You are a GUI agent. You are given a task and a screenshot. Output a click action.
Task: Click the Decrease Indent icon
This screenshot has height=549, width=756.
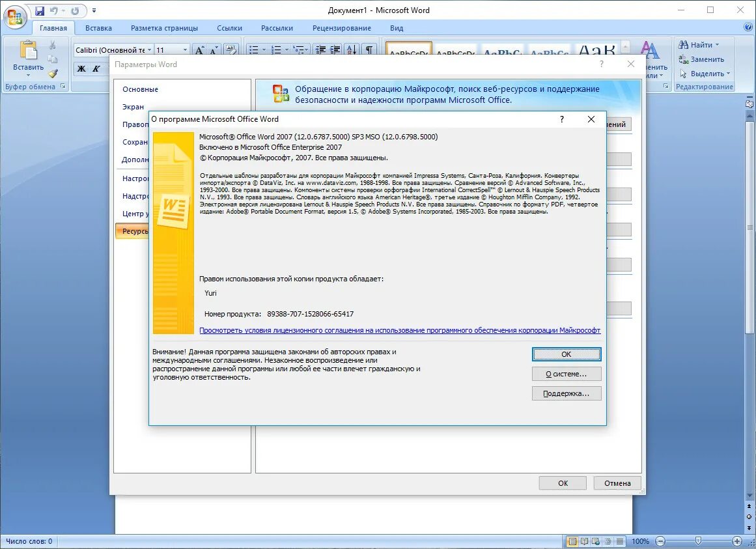click(x=320, y=49)
